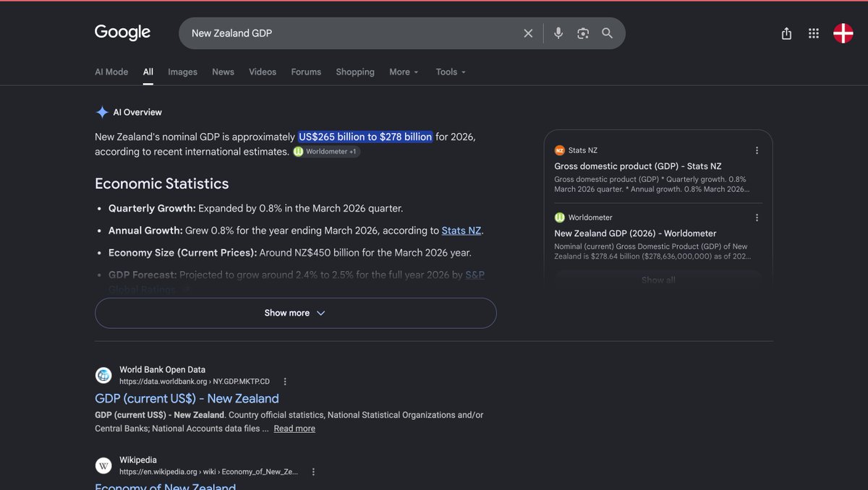Submit search with magnifying glass icon
Viewport: 868px width, 490px height.
click(x=607, y=33)
